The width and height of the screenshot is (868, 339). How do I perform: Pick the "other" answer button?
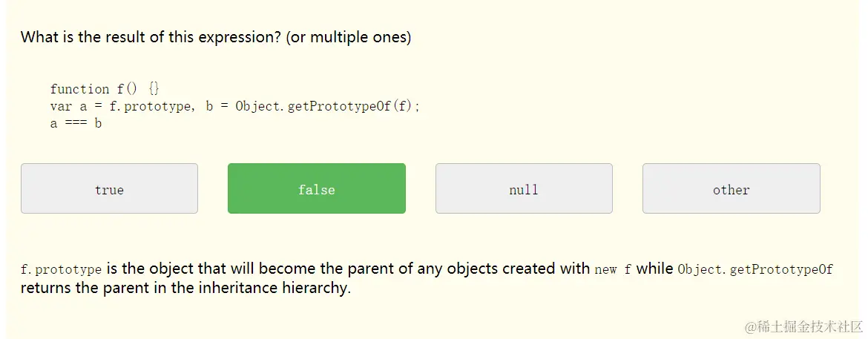tap(731, 189)
